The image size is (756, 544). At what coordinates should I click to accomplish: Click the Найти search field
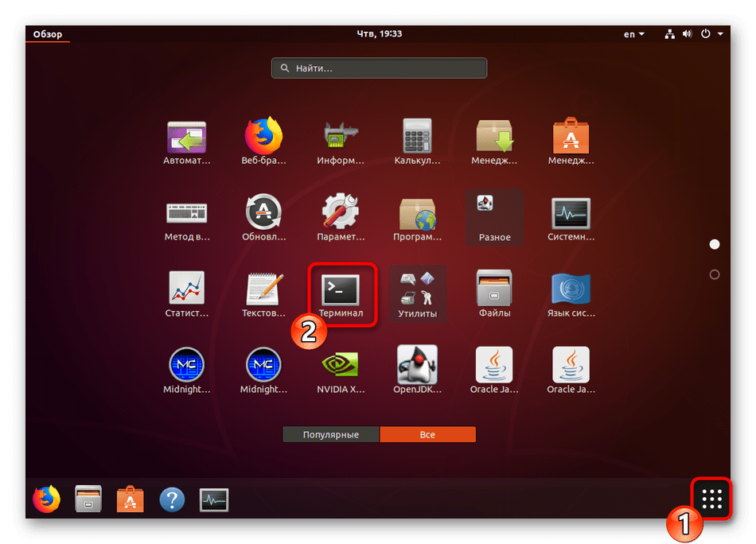[x=379, y=68]
